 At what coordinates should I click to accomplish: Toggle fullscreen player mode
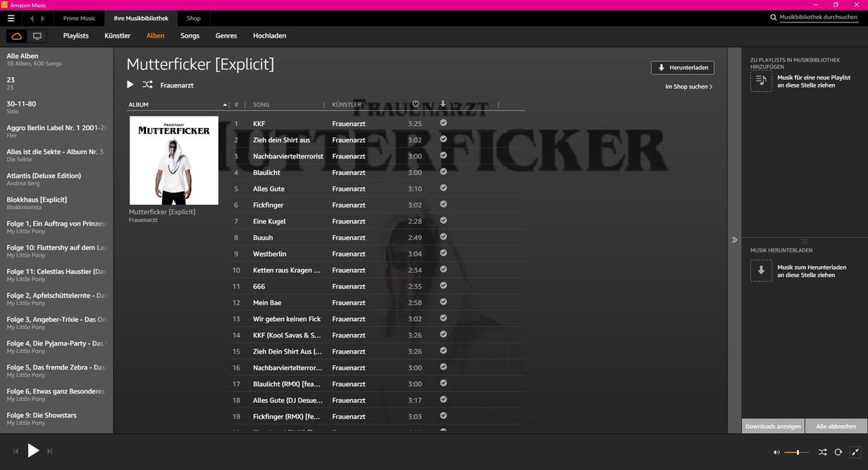pos(856,451)
